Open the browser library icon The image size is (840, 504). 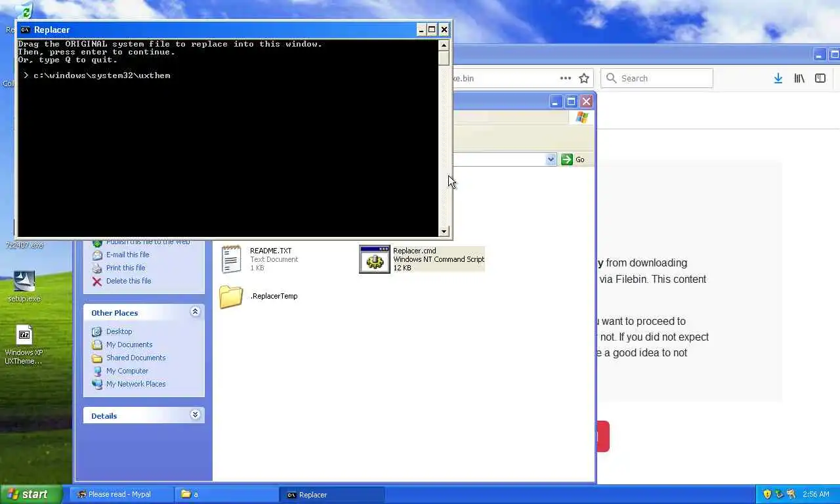click(x=799, y=78)
